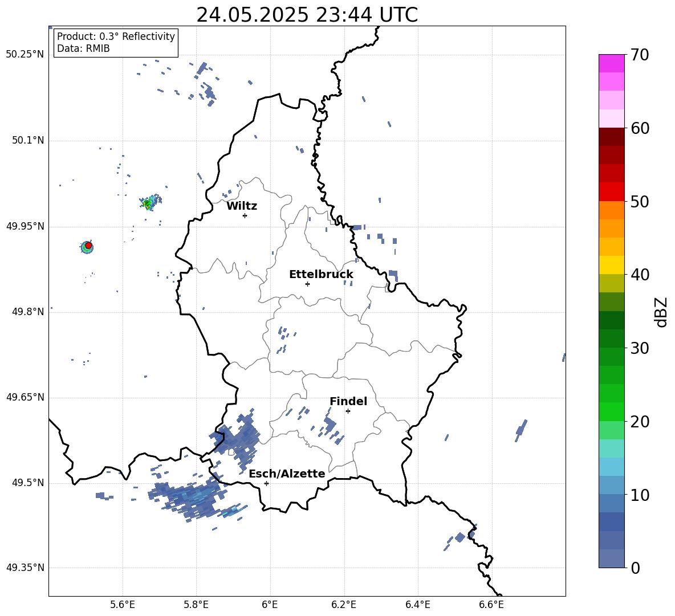
Task: Select the Wiltz station label
Action: point(242,206)
